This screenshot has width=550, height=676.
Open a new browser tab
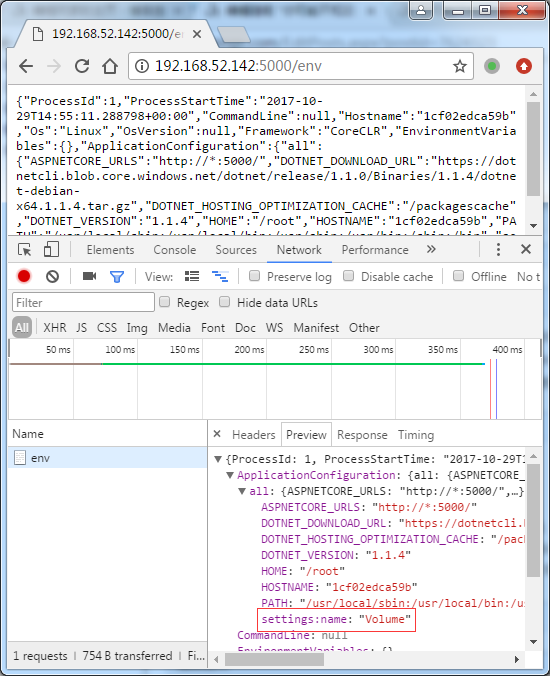click(233, 34)
